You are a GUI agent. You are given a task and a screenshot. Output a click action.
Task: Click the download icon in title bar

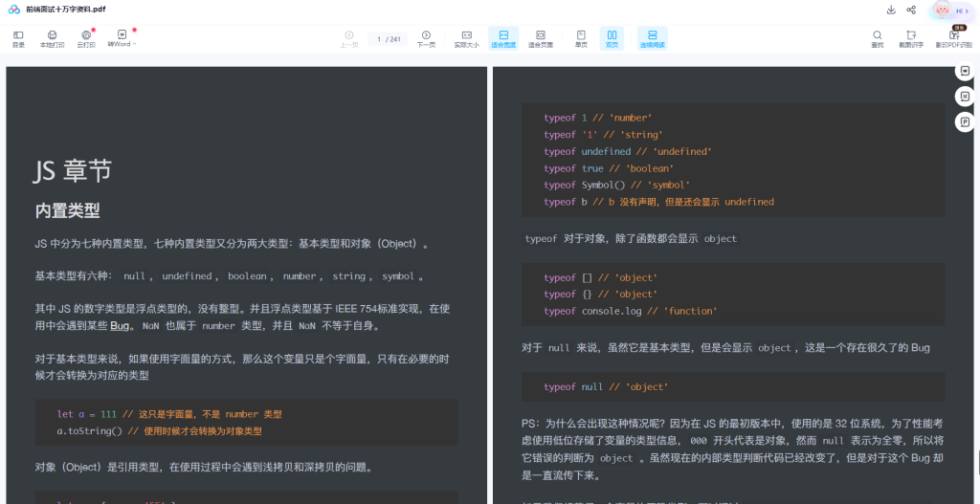(892, 10)
